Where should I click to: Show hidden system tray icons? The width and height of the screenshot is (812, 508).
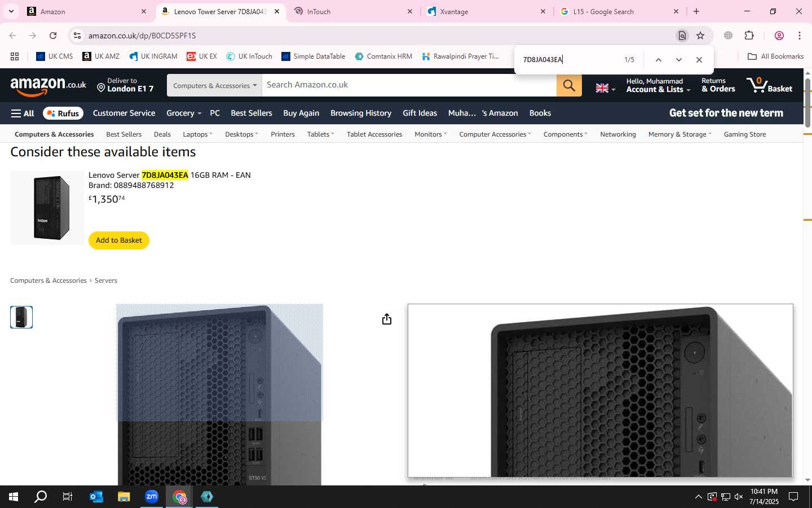pyautogui.click(x=698, y=497)
